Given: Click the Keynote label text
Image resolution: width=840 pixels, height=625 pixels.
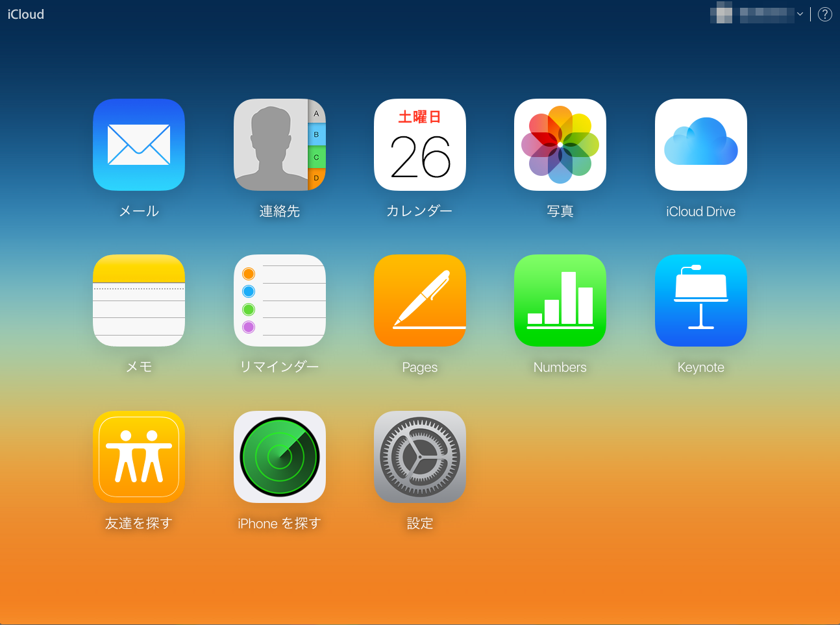Looking at the screenshot, I should (701, 367).
